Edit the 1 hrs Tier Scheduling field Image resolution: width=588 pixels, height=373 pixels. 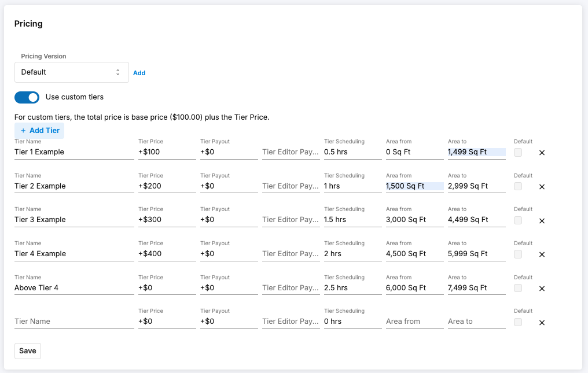353,186
